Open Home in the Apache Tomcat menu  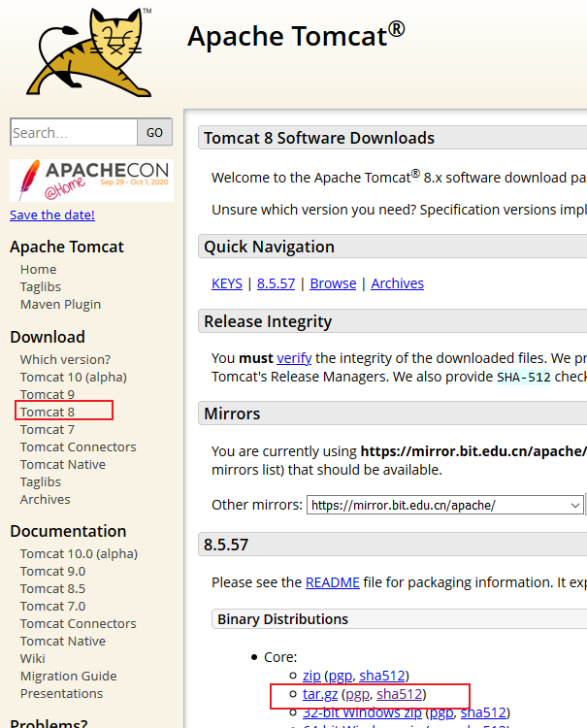38,269
